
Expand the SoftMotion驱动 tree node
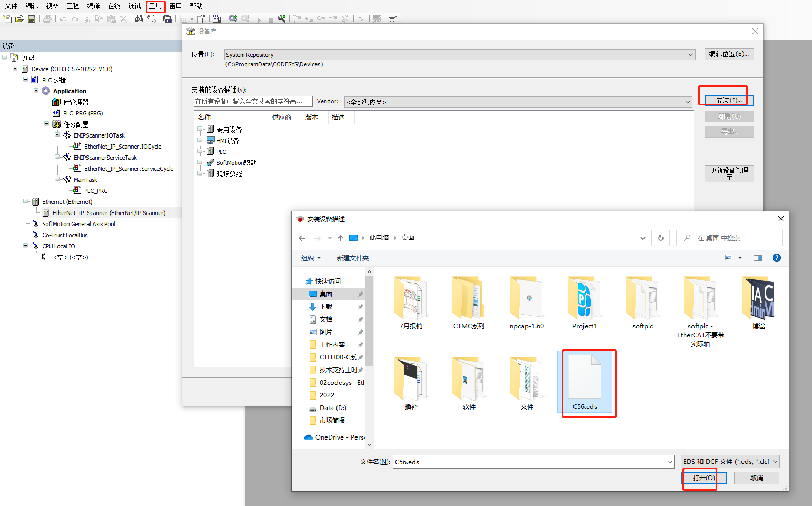click(200, 162)
